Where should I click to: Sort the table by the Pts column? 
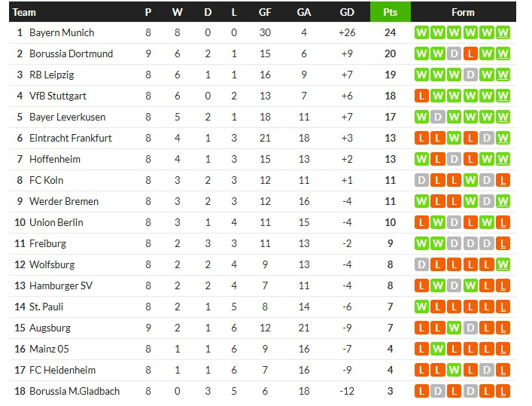tap(390, 12)
